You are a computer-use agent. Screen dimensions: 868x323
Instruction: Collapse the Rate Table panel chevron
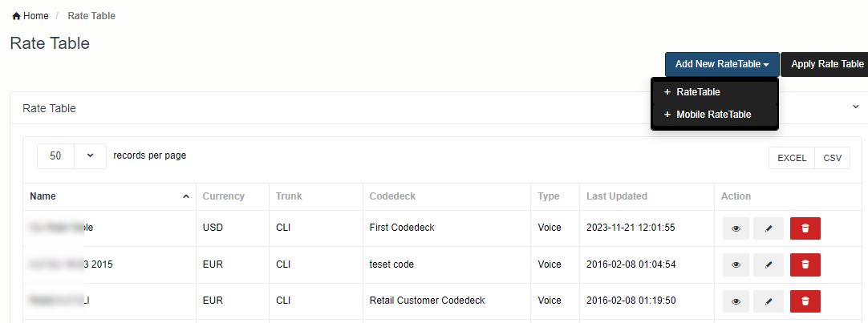click(x=855, y=107)
